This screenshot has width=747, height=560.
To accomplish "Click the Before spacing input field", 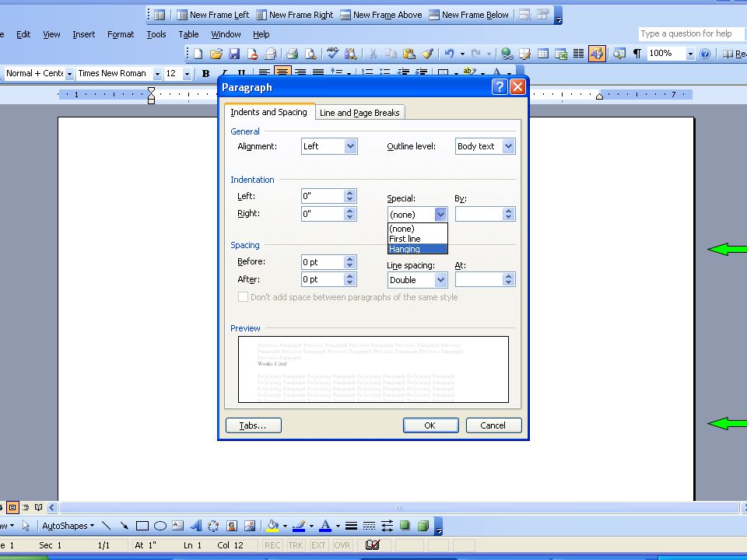I will [322, 262].
